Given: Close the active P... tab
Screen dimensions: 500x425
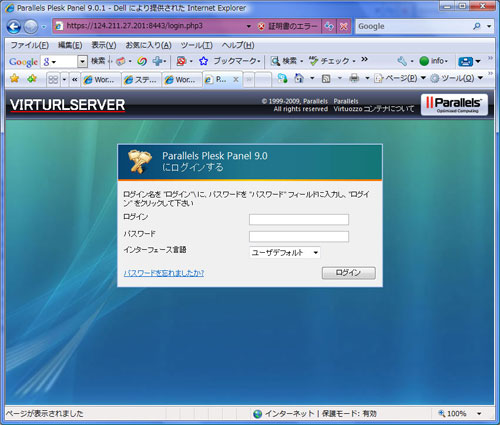Looking at the screenshot, I should (x=236, y=79).
